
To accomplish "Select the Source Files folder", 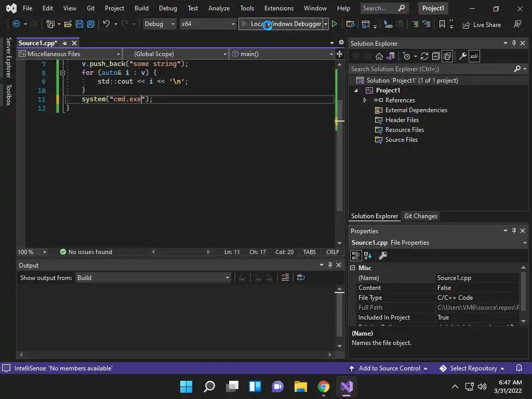I will click(402, 139).
